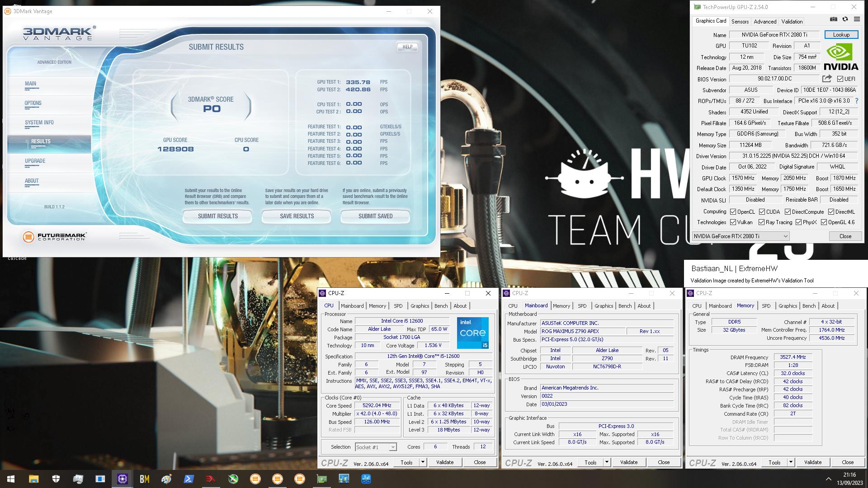Toggle the DirectCompute checkbox

coord(788,211)
